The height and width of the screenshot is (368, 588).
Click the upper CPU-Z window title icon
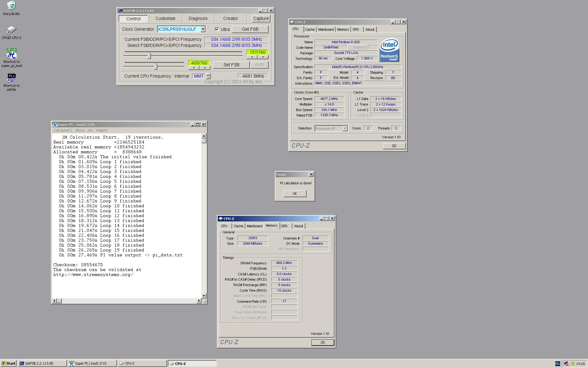coord(292,22)
